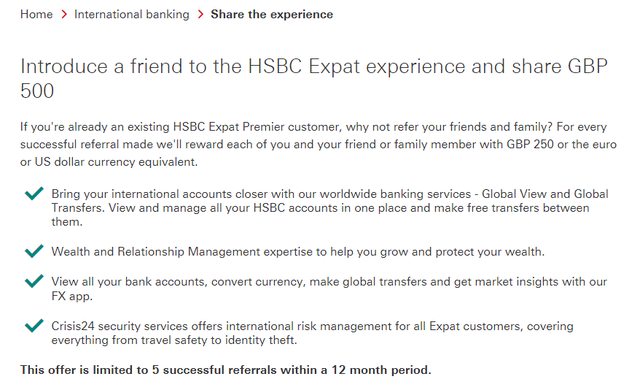
Task: Open the Home breadcrumb link
Action: coord(36,14)
